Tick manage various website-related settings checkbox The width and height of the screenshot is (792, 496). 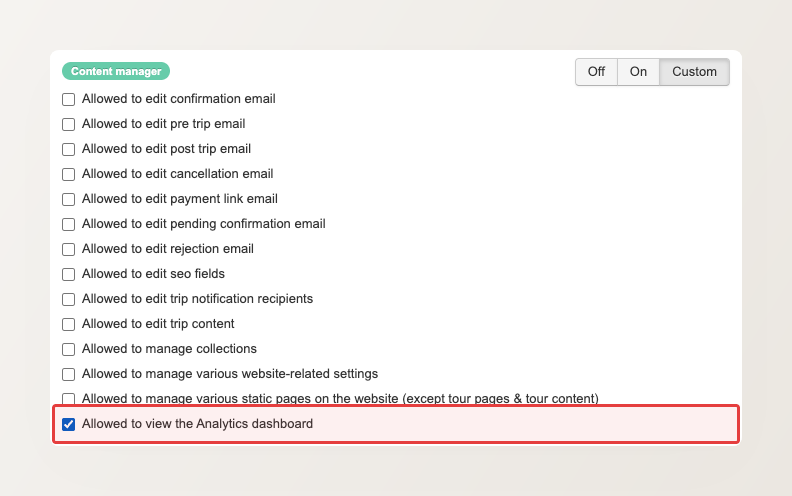click(69, 374)
